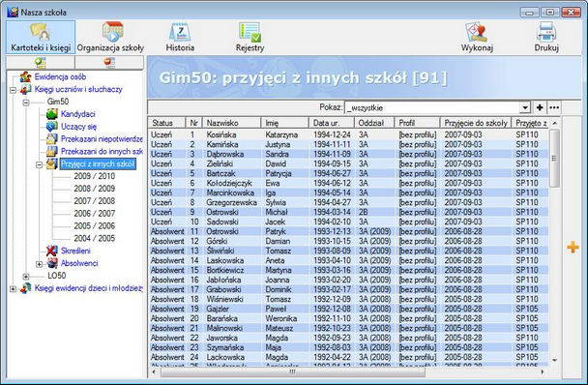588x385 pixels.
Task: Click the table's vertical scrollbar thumb
Action: 554,159
